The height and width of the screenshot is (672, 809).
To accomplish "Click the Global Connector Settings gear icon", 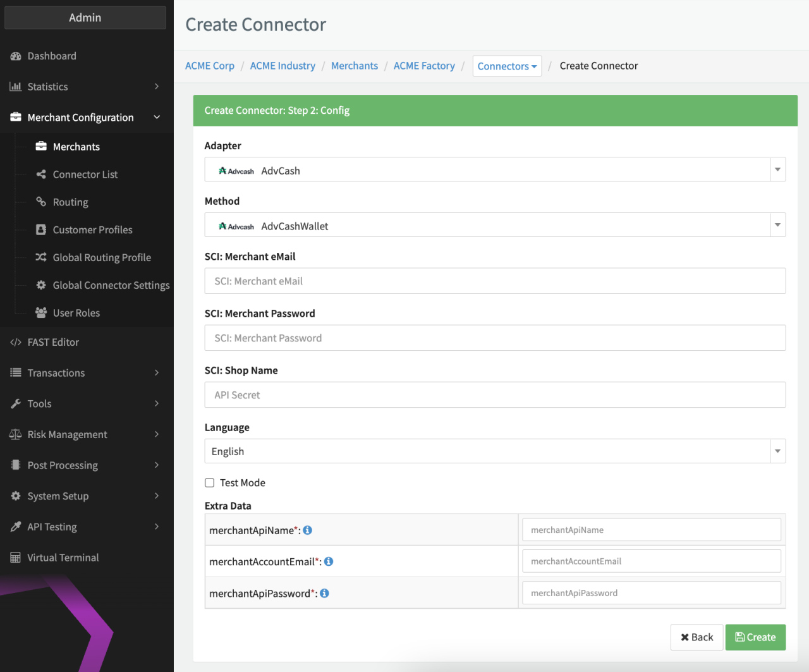I will [41, 285].
